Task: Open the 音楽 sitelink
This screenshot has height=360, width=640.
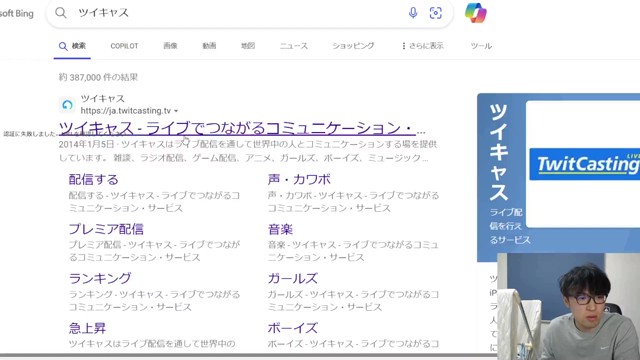Action: tap(280, 229)
